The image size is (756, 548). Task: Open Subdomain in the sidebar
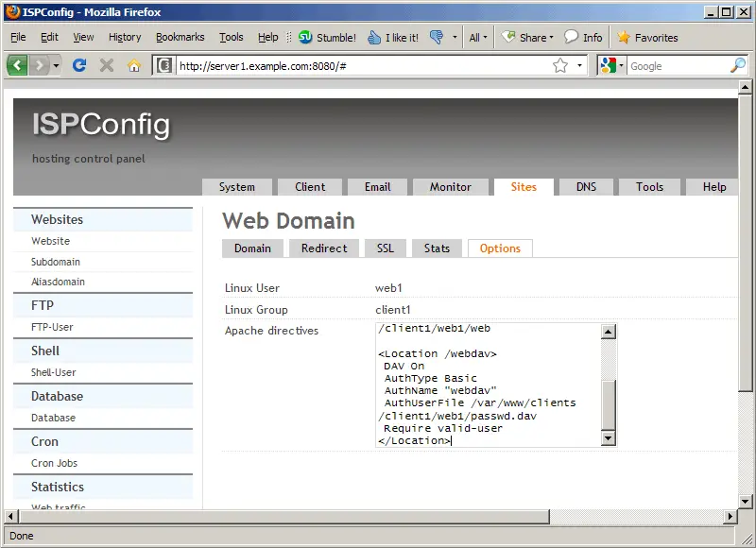pos(56,262)
